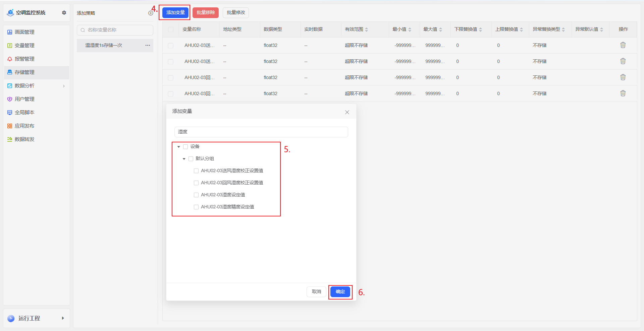Collapse the 默认分组 tree arrow

click(x=184, y=159)
